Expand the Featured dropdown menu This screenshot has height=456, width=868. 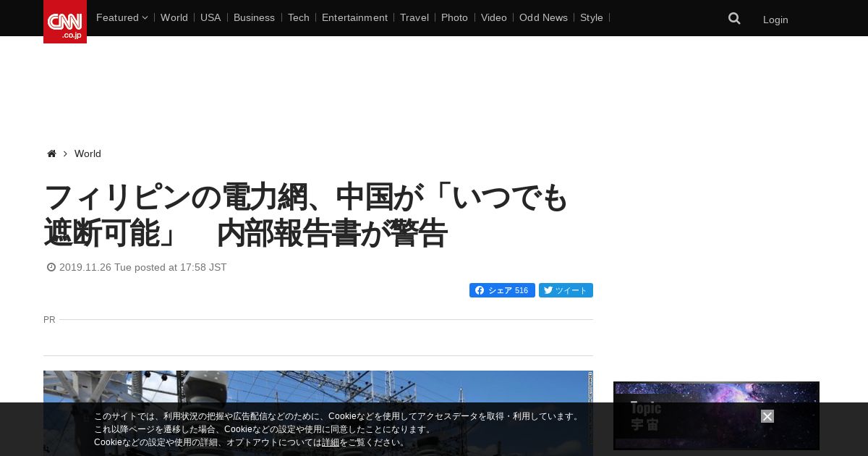pyautogui.click(x=122, y=17)
